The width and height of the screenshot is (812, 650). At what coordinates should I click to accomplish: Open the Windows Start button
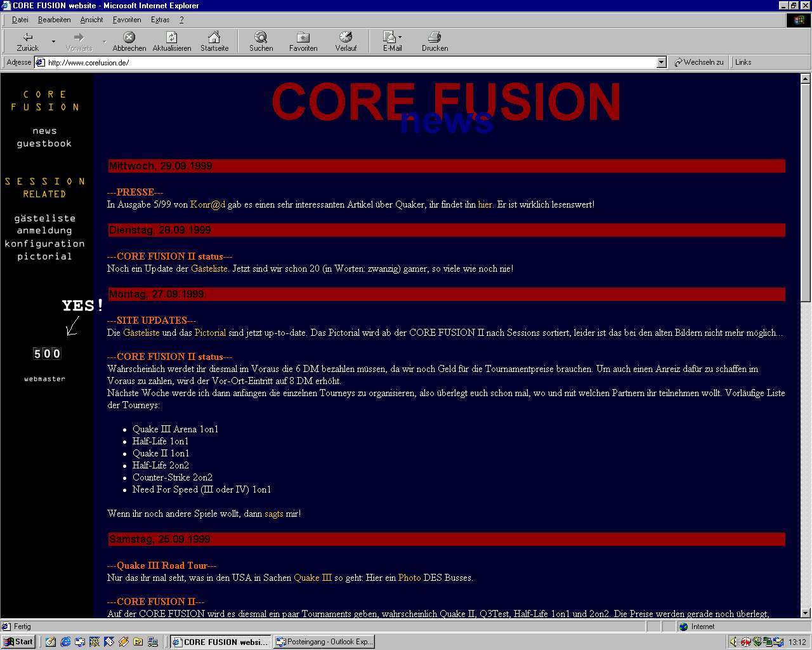pos(18,642)
